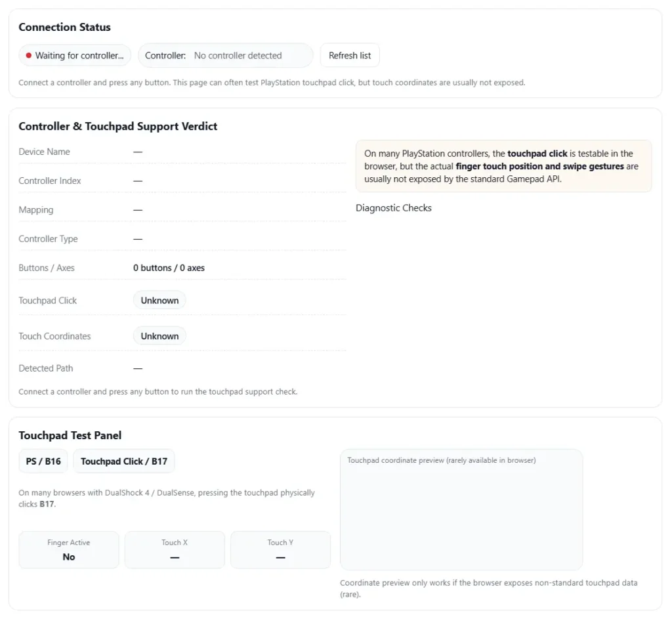Click the red Waiting for controller status indicator
Image resolution: width=672 pixels, height=617 pixels.
click(x=75, y=56)
